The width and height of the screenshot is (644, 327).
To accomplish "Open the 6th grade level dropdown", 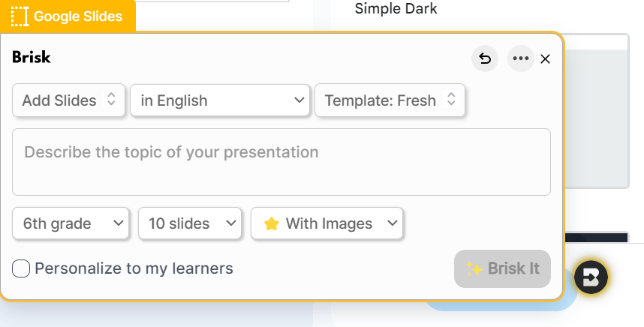I will tap(72, 223).
